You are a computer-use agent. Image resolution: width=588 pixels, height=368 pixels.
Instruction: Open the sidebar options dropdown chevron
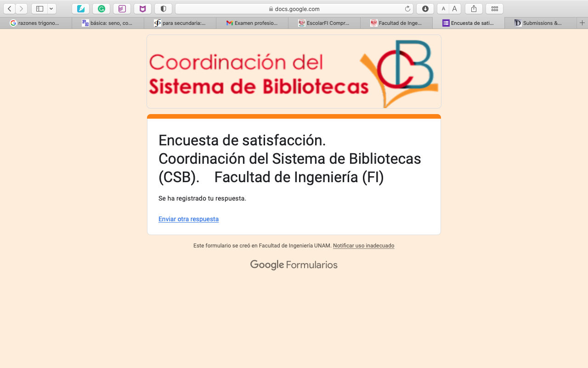(x=51, y=9)
